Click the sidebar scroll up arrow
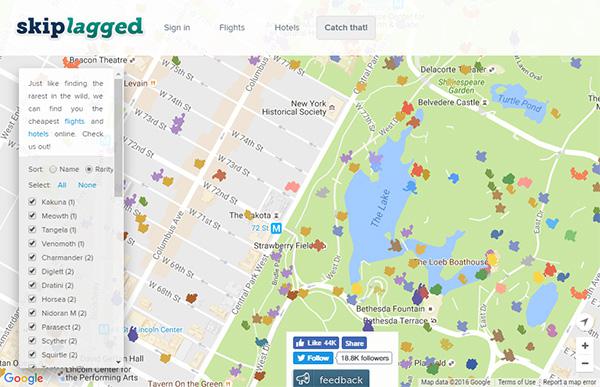 [x=118, y=74]
